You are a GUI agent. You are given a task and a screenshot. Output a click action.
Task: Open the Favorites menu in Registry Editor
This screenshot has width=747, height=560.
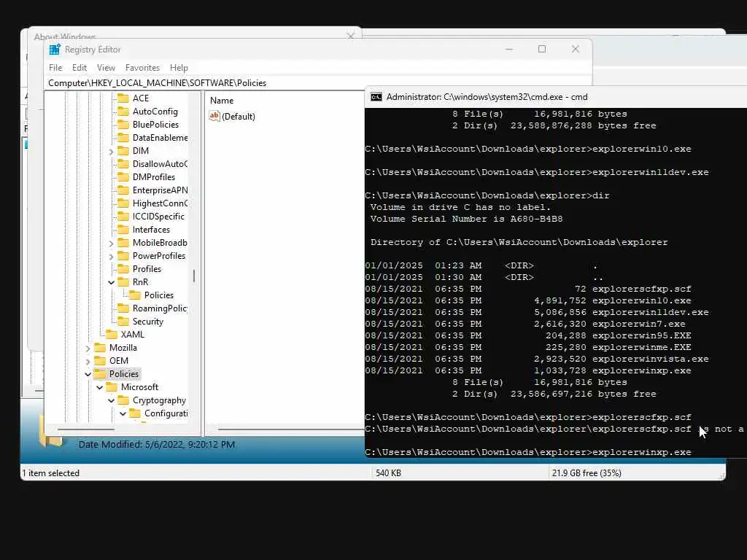click(x=142, y=68)
